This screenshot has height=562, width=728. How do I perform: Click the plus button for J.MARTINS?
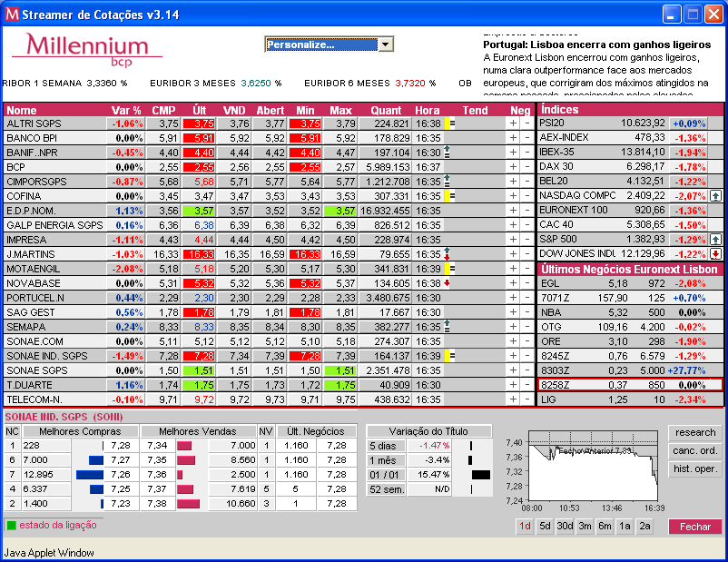tap(513, 254)
